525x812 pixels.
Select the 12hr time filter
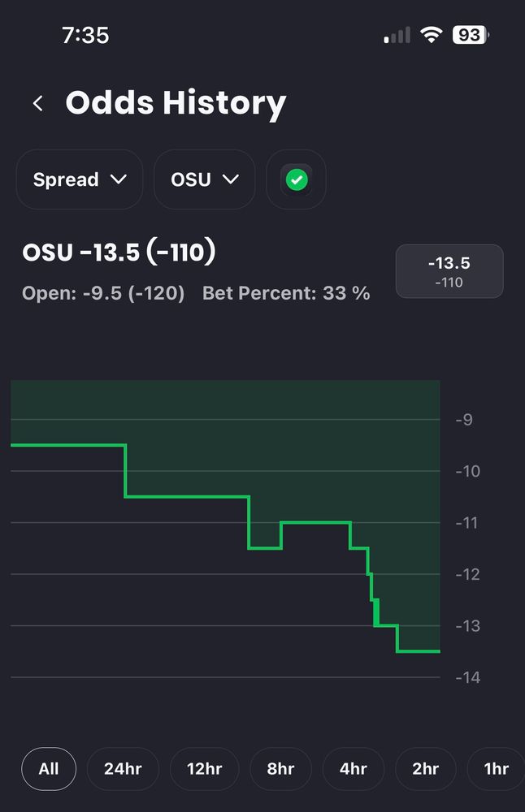pyautogui.click(x=204, y=768)
